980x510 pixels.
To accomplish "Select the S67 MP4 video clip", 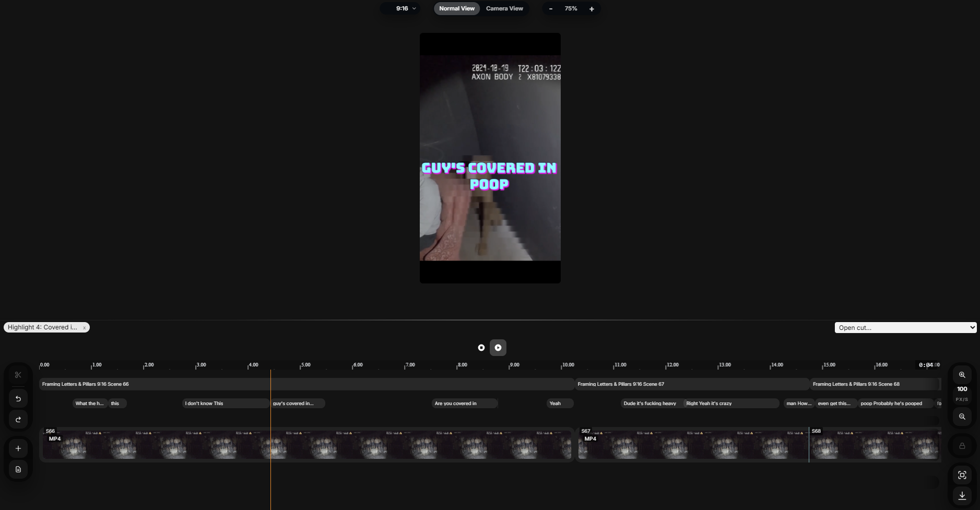I will 692,445.
